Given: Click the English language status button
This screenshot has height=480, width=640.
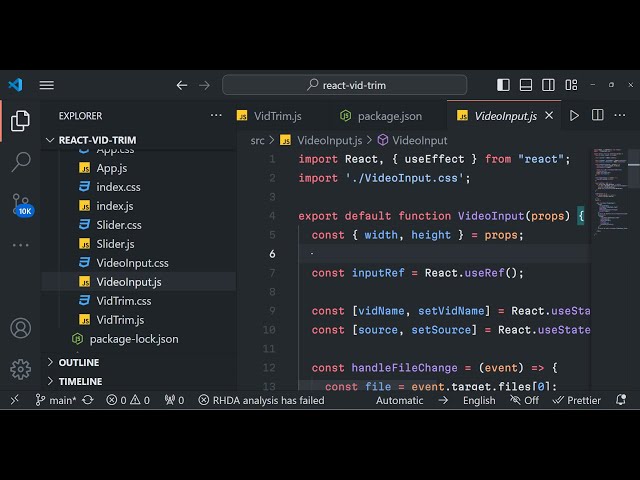Looking at the screenshot, I should pos(478,400).
